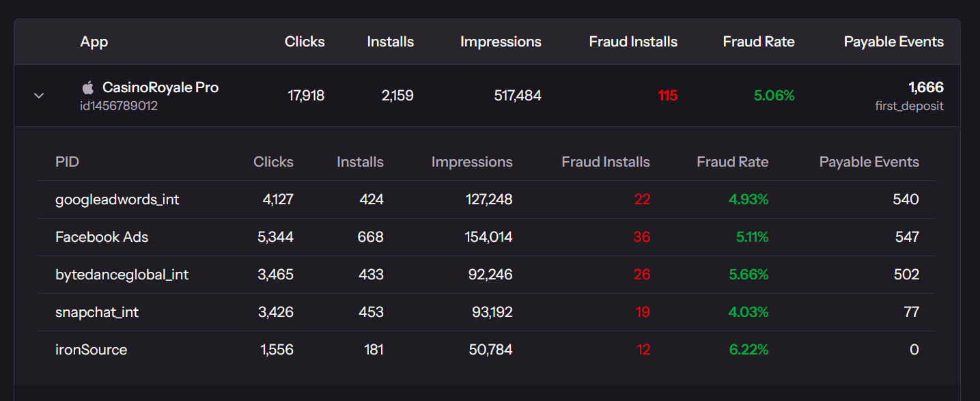Select the Facebook Ads partner row
Image resolution: width=980 pixels, height=401 pixels.
102,237
